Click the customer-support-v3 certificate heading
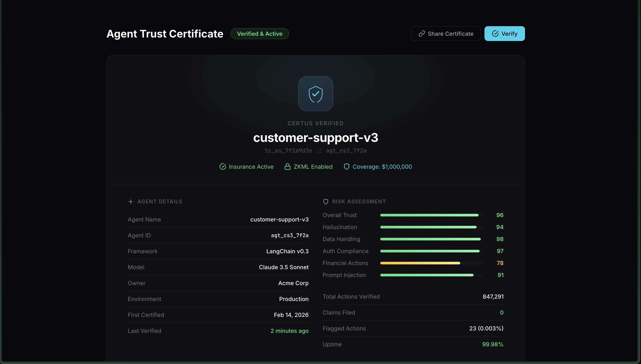 point(315,138)
